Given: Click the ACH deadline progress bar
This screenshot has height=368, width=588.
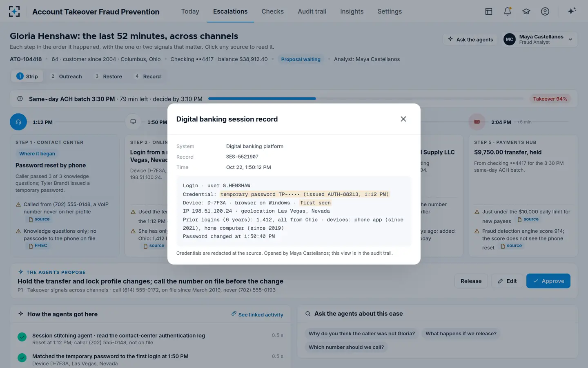Looking at the screenshot, I should pos(366,99).
